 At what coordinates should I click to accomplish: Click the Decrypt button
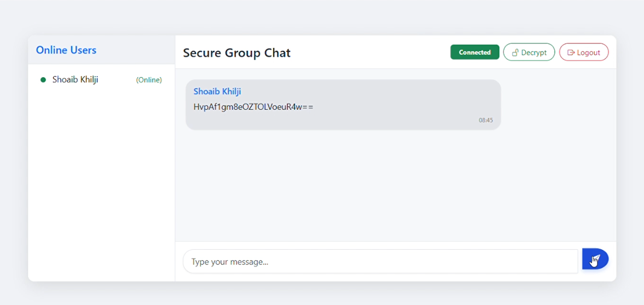[529, 52]
